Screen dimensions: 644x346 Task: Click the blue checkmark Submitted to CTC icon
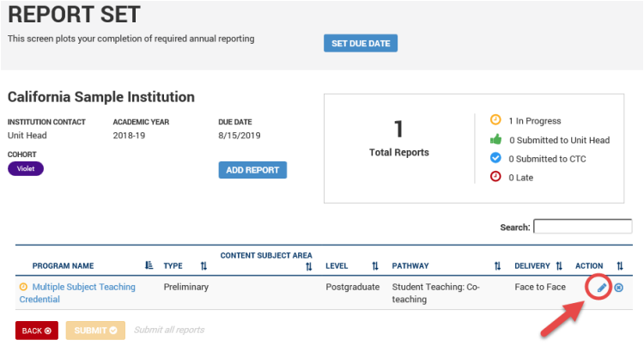[x=495, y=158]
